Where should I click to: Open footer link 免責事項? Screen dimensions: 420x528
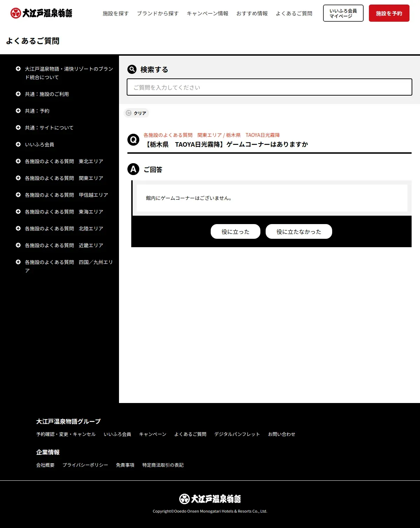pyautogui.click(x=125, y=465)
